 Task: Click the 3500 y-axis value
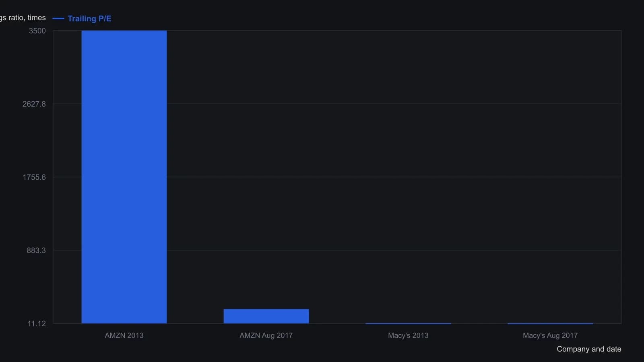click(x=37, y=31)
